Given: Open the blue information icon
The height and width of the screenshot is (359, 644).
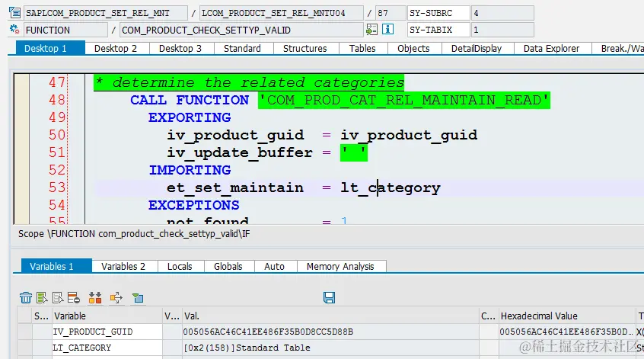Looking at the screenshot, I should pyautogui.click(x=387, y=29).
